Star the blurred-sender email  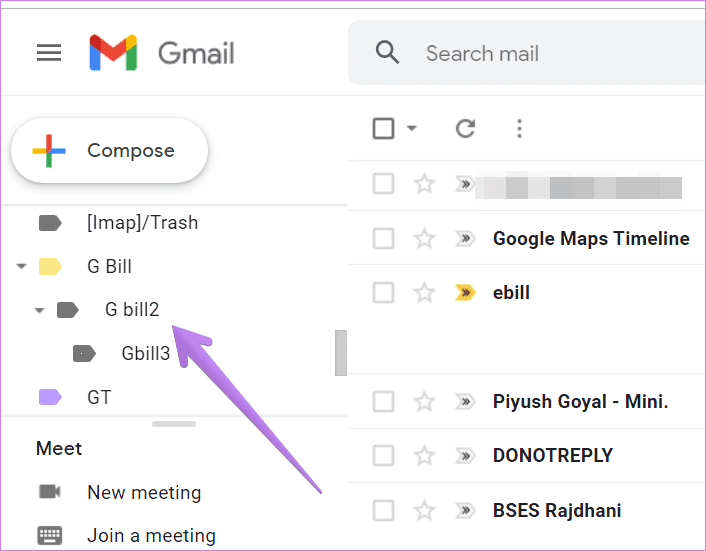(424, 184)
